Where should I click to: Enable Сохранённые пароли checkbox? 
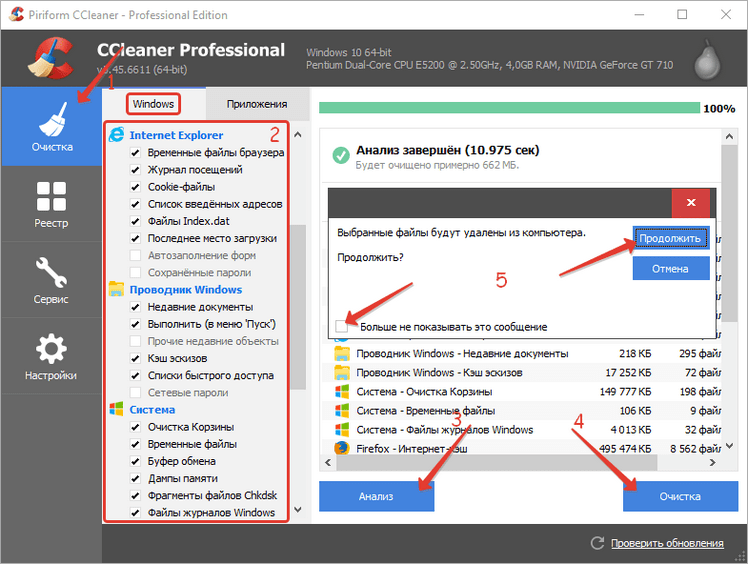pyautogui.click(x=135, y=273)
